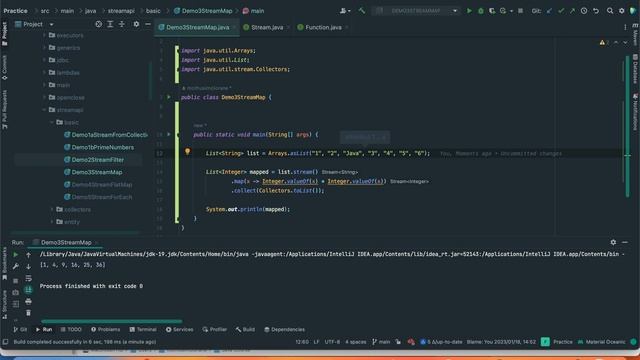Open Run panel settings gear
The height and width of the screenshot is (360, 640).
pos(613,242)
